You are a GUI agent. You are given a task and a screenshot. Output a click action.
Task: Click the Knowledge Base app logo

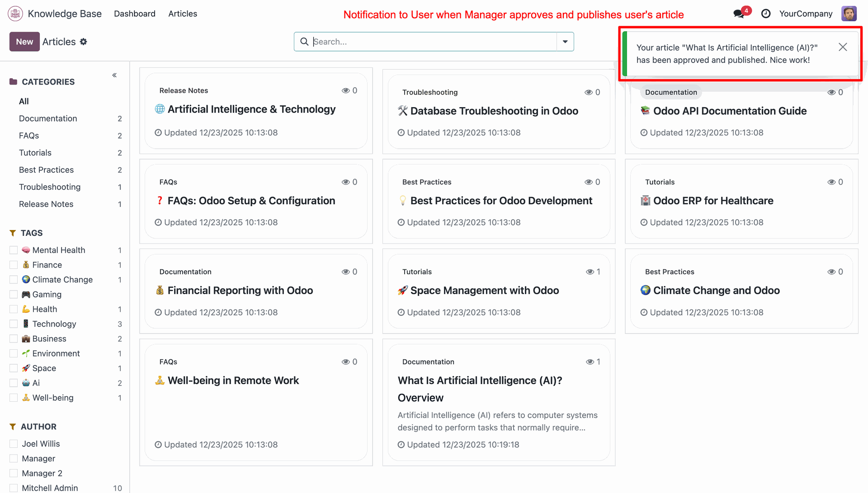point(15,14)
